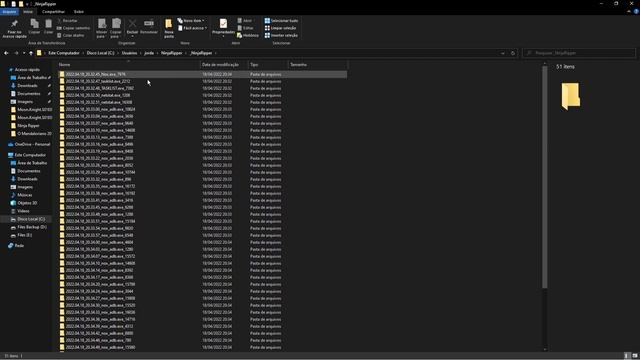This screenshot has height=360, width=640.
Task: Pin folder using Fixar no Acesso rápido
Action: (x=14, y=29)
